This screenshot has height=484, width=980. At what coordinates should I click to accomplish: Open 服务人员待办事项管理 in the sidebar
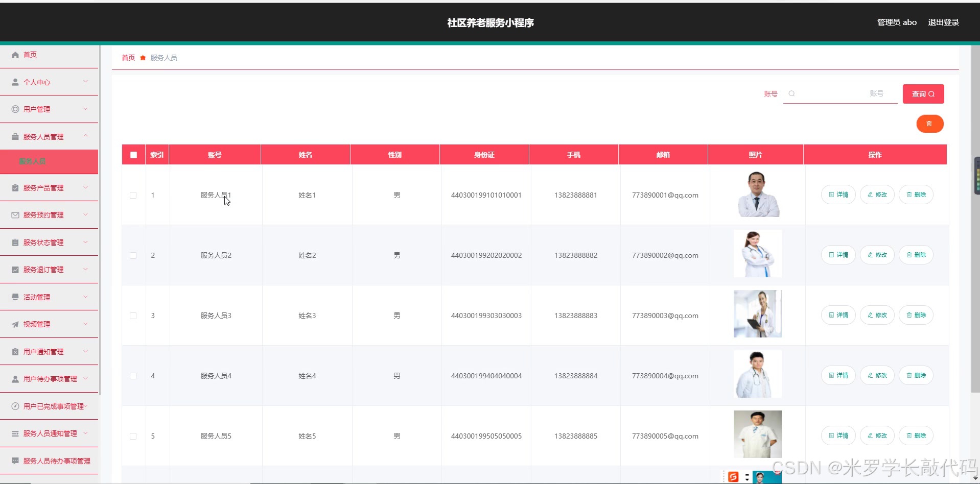49,461
